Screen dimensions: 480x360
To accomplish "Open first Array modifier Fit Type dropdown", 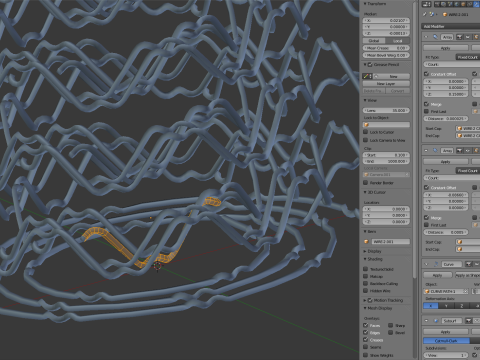I will click(x=468, y=57).
